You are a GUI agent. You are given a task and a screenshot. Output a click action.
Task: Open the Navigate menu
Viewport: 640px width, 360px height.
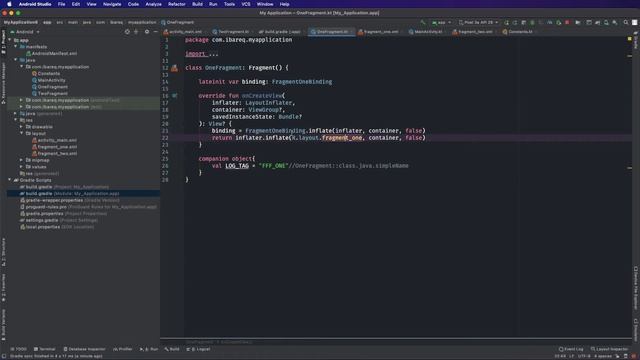(x=112, y=4)
